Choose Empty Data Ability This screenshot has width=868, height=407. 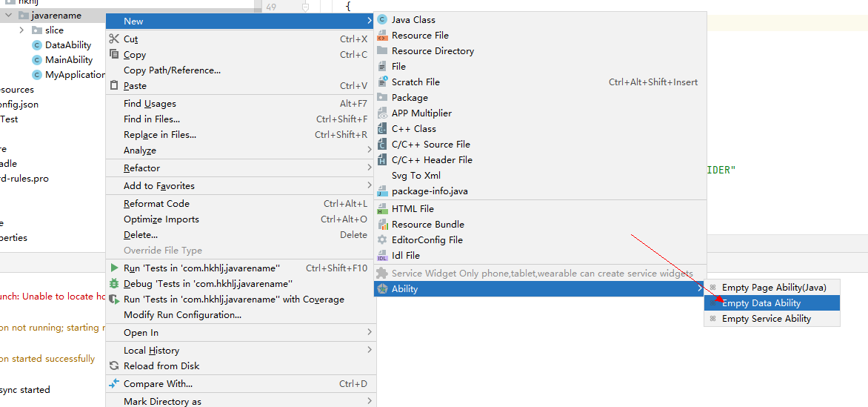coord(772,302)
